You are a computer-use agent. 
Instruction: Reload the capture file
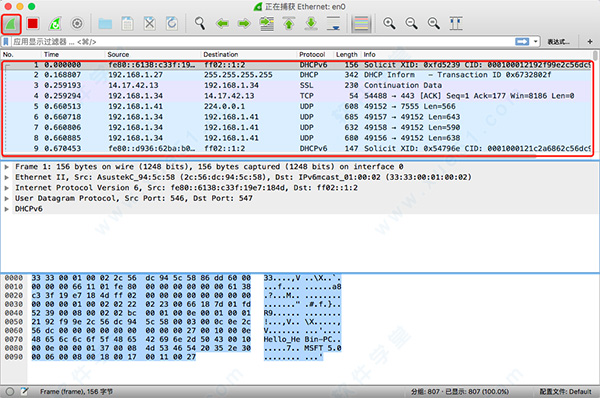point(172,24)
